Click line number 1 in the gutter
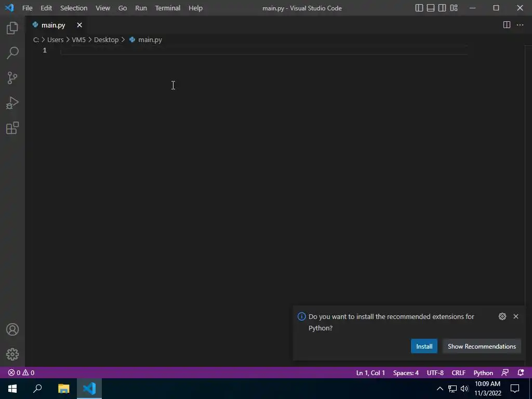 coord(45,50)
